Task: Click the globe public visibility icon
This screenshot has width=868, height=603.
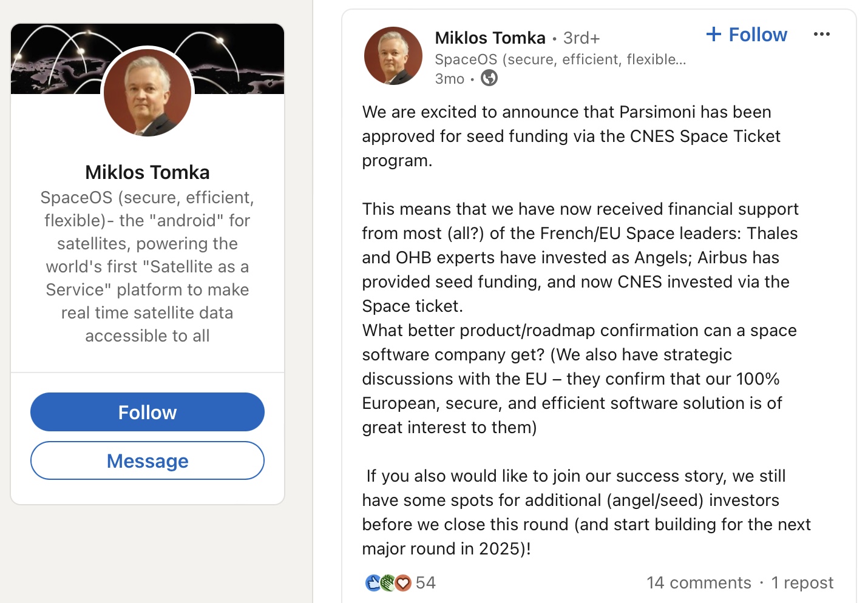Action: [x=489, y=78]
